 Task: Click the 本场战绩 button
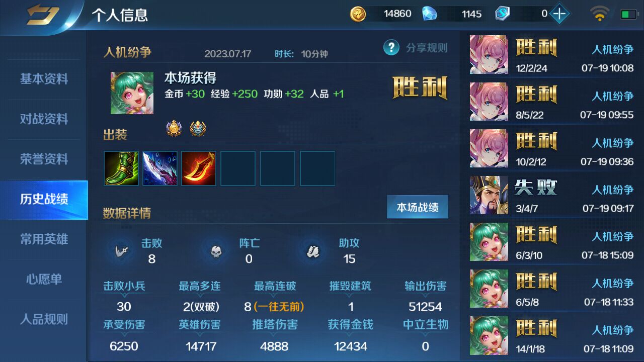point(417,207)
